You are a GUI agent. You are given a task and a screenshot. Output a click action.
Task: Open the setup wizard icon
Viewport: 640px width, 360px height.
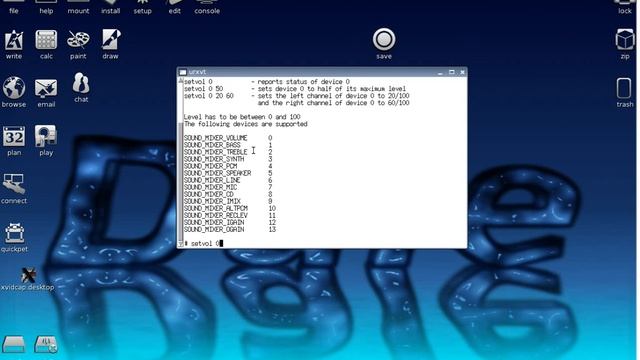coord(142,6)
